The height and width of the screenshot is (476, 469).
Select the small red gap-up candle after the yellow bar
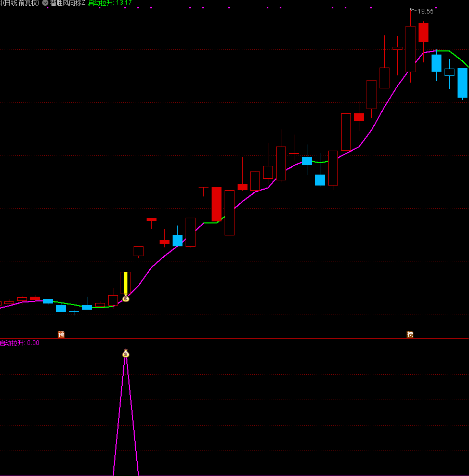[151, 220]
